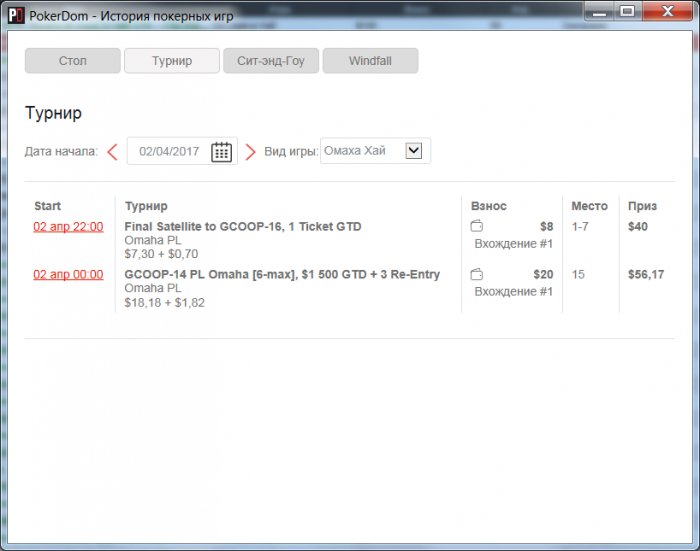
Task: Go to previous date with left arrow
Action: 112,152
